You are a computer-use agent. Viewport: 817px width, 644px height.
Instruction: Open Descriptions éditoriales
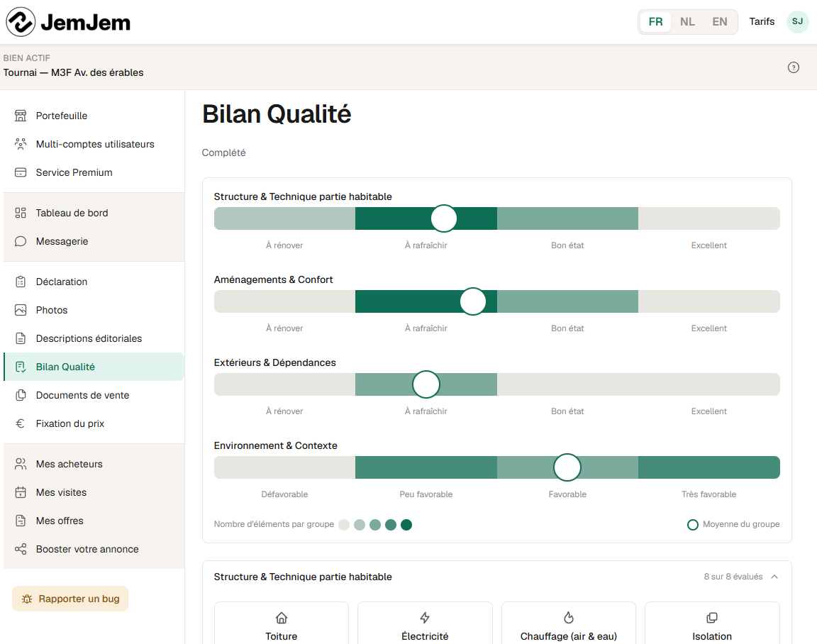tap(94, 338)
